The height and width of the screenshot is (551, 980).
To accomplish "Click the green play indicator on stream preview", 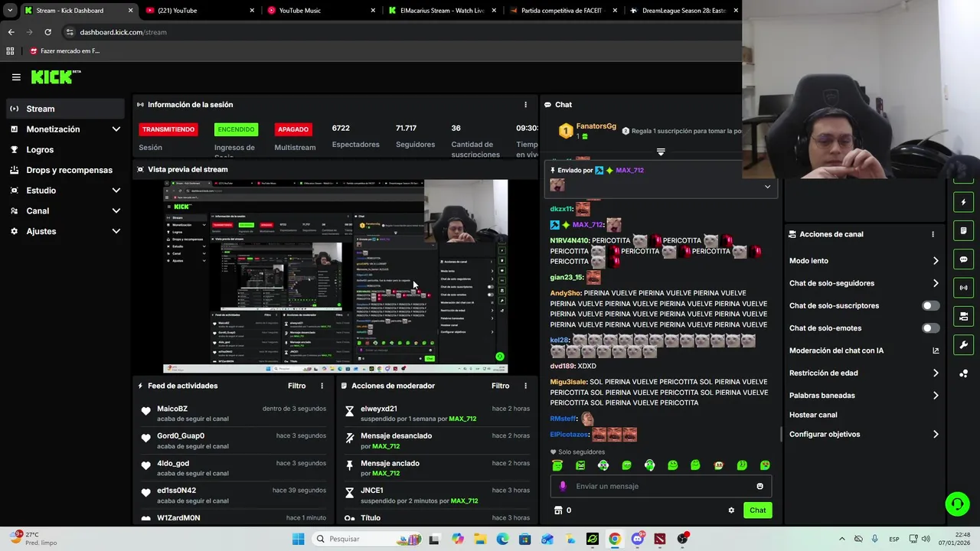I will click(500, 356).
